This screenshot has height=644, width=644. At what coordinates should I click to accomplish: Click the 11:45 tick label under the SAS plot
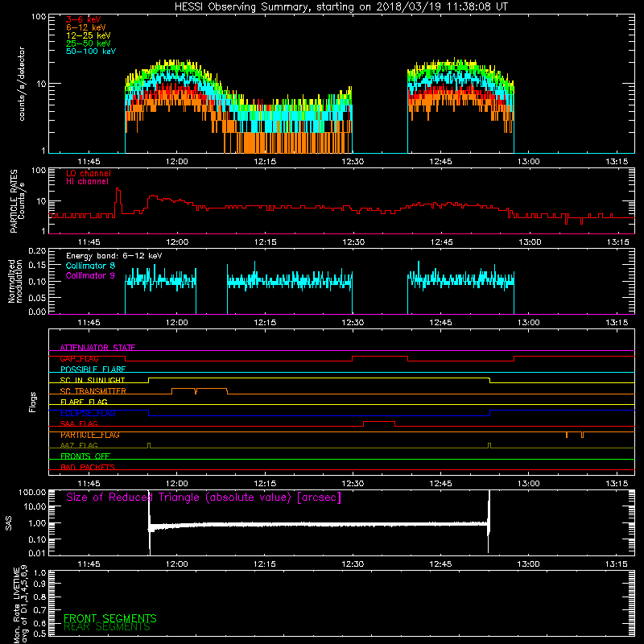(89, 564)
